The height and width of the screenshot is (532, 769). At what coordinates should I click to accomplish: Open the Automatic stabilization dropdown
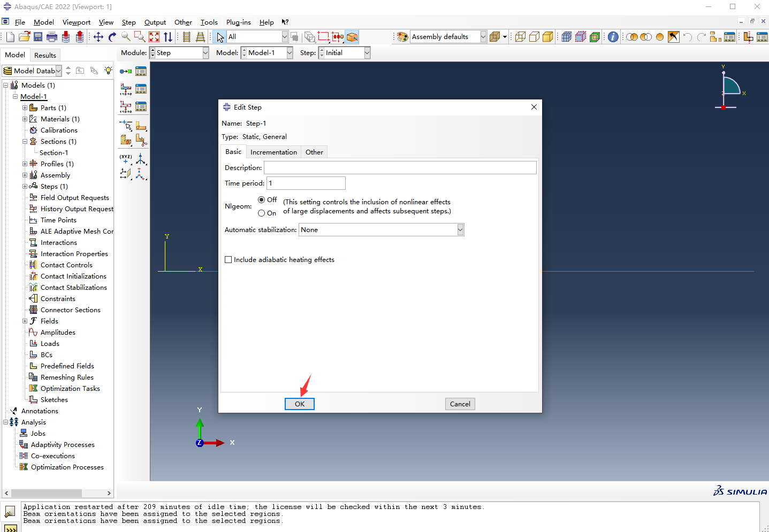[460, 230]
